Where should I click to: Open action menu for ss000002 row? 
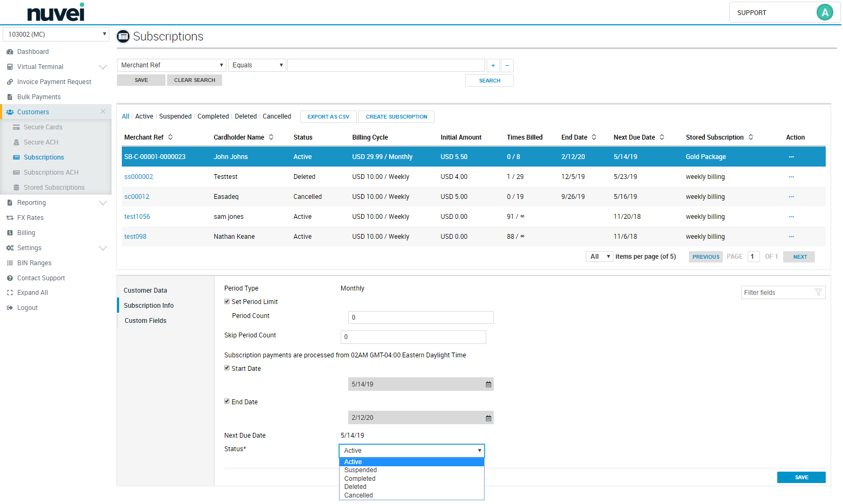click(x=791, y=177)
